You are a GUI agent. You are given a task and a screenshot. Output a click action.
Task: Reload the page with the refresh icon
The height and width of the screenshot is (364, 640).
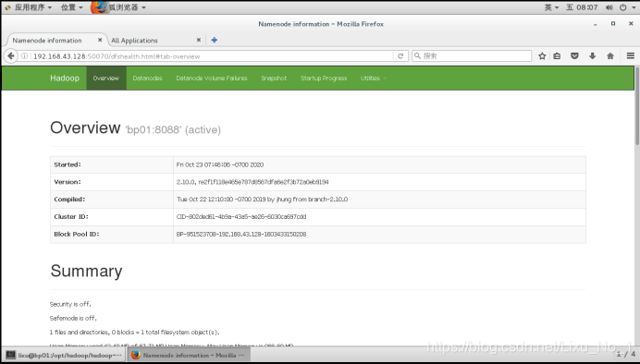pyautogui.click(x=400, y=56)
